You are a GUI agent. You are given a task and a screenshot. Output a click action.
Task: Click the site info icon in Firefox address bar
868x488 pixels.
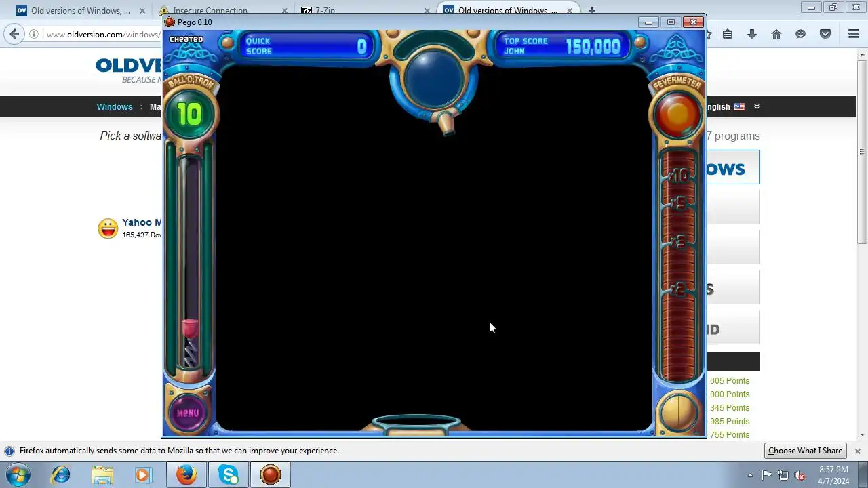coord(34,34)
